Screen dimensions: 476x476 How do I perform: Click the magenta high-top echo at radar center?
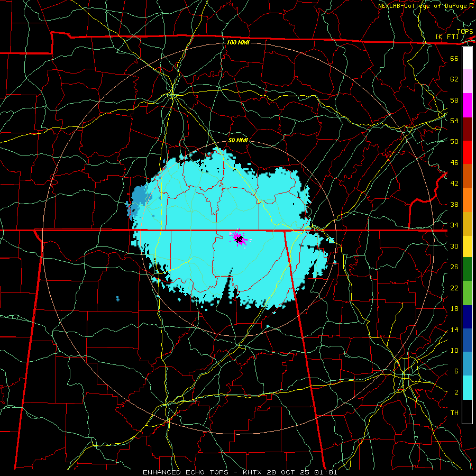pyautogui.click(x=239, y=239)
